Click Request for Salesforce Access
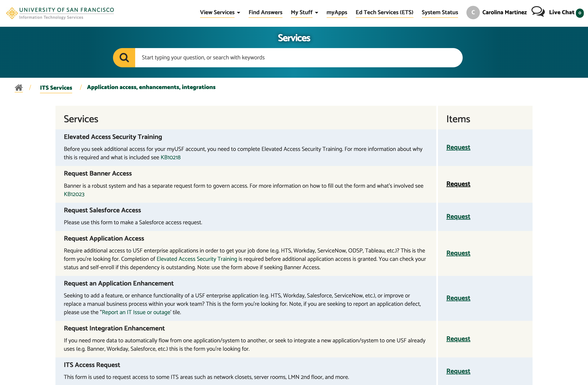Screen dimensions: 588x385 click(x=458, y=217)
